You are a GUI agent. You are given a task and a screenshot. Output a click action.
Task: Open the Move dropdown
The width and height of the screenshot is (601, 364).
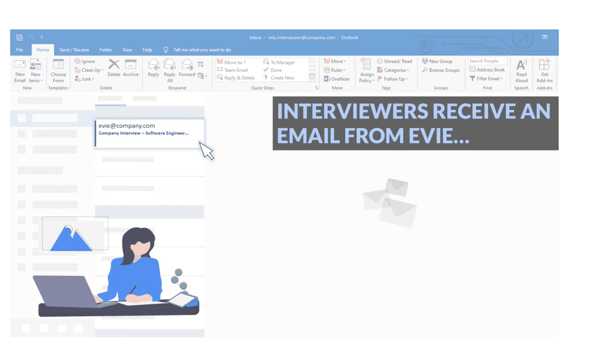click(335, 61)
